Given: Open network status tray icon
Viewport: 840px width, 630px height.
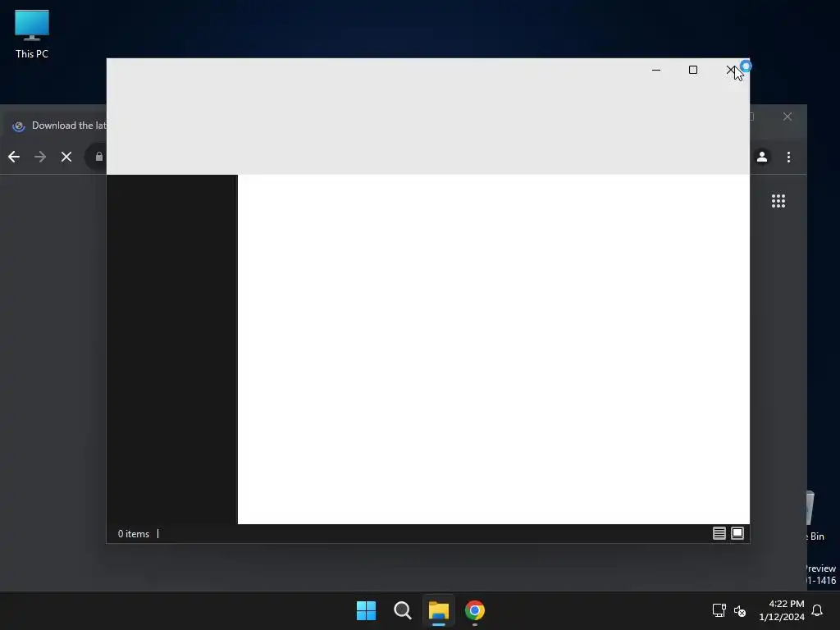Looking at the screenshot, I should click(x=719, y=610).
